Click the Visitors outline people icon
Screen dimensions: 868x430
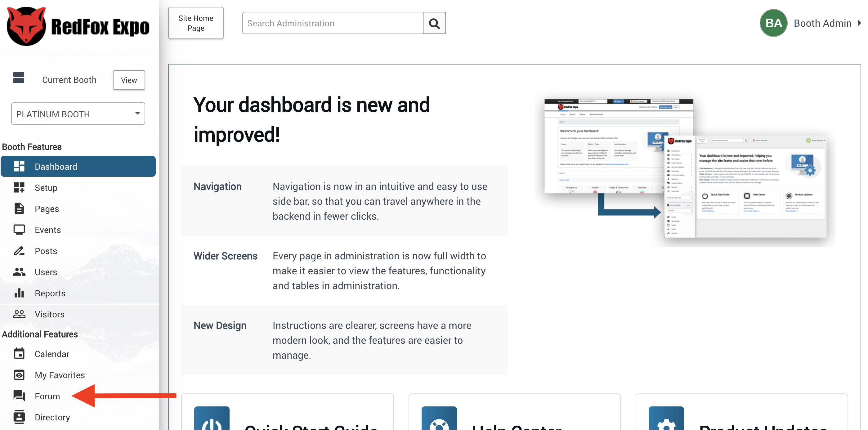point(19,314)
